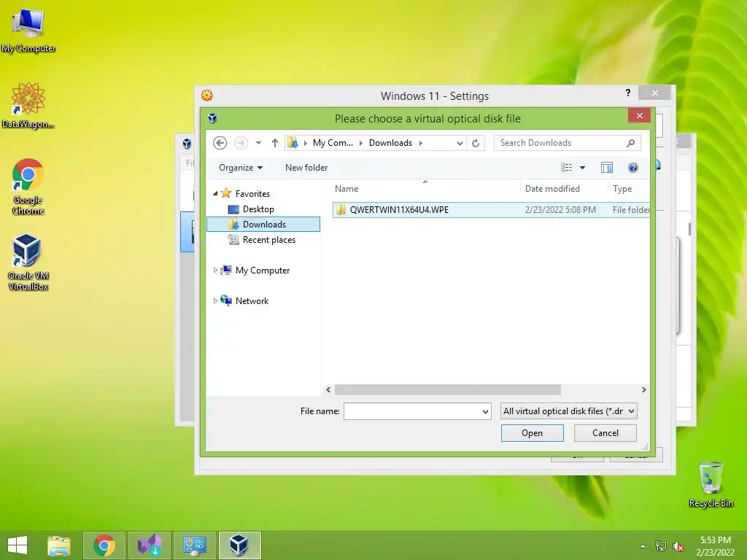Click the Cancel button

pos(605,433)
